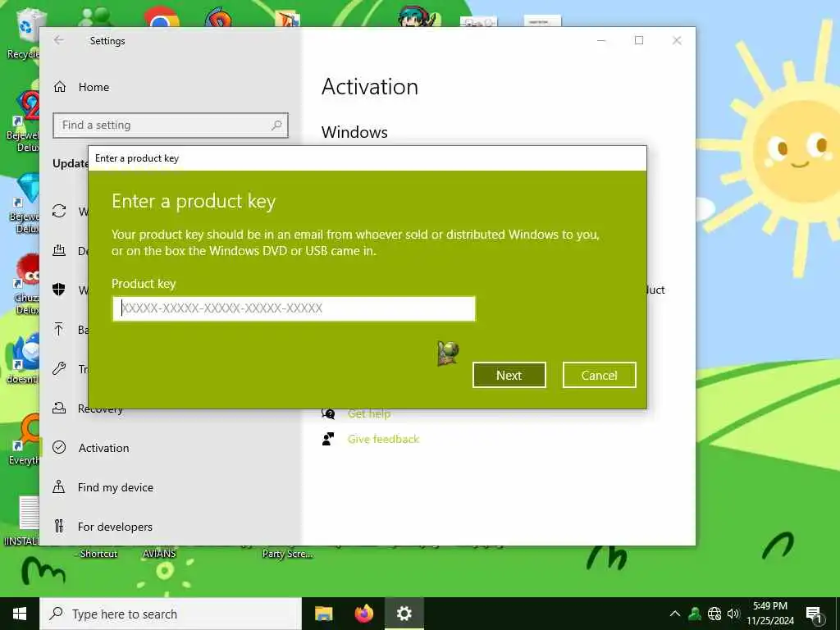Minimize the Settings window
This screenshot has width=840, height=630.
coord(601,41)
